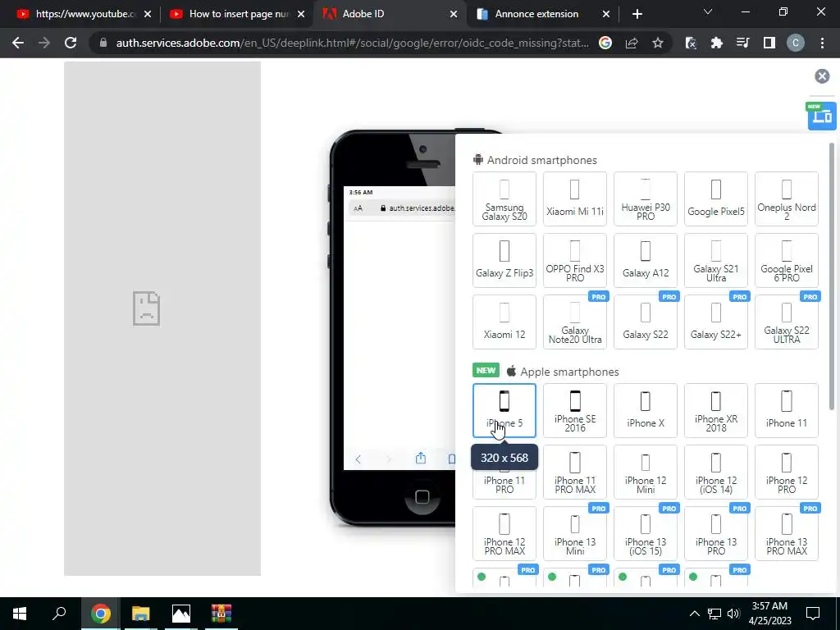Bookmark this page with the star
The image size is (840, 630).
pos(658,43)
